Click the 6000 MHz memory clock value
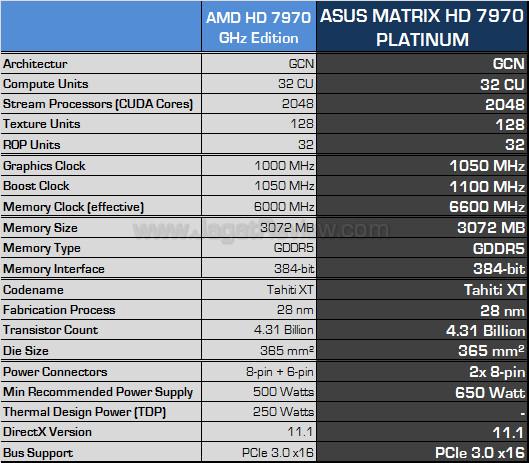This screenshot has height=463, width=529. (284, 207)
